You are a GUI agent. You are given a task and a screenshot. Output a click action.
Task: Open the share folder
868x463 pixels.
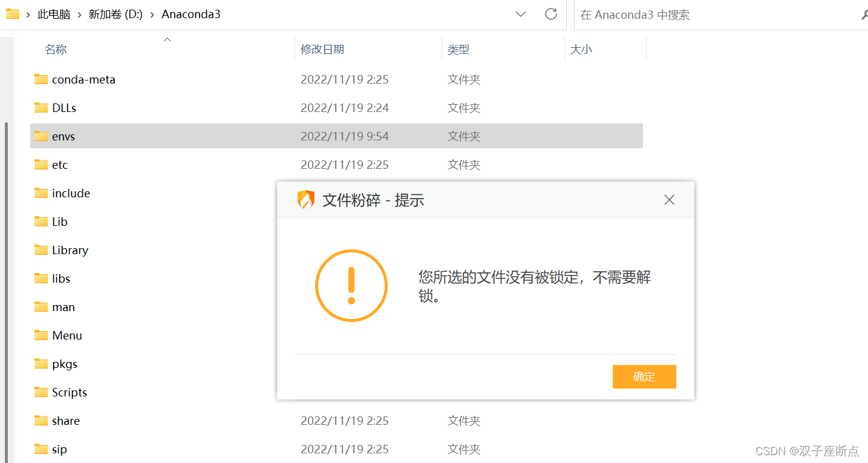(x=65, y=421)
